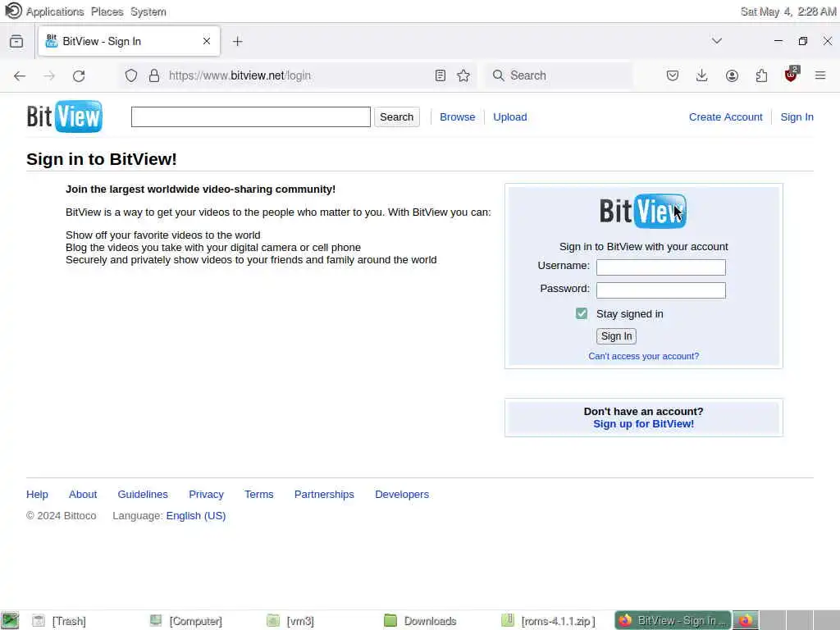Close the BitView - Sign In tab
This screenshot has width=840, height=630.
coord(207,41)
